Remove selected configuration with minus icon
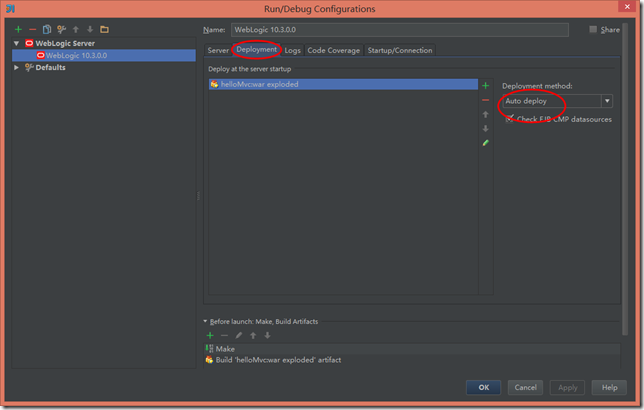The width and height of the screenshot is (644, 410). click(32, 30)
